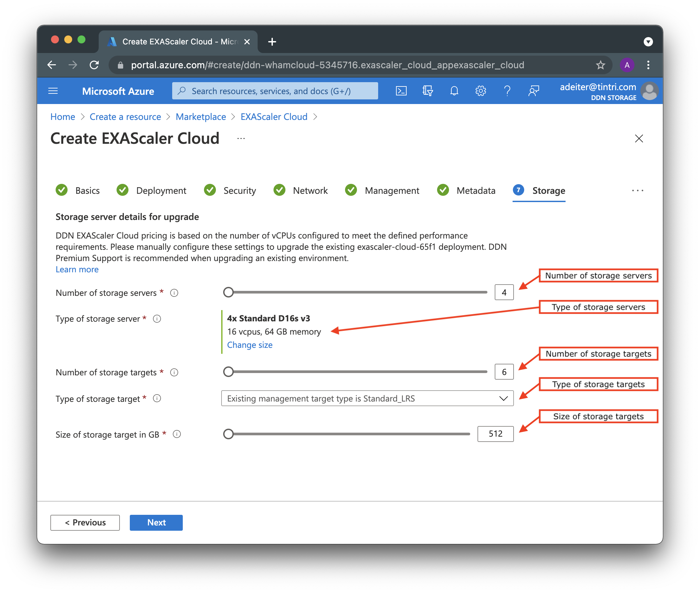This screenshot has height=593, width=700.
Task: Focus the Search resources, services, and docs box
Action: (x=275, y=91)
